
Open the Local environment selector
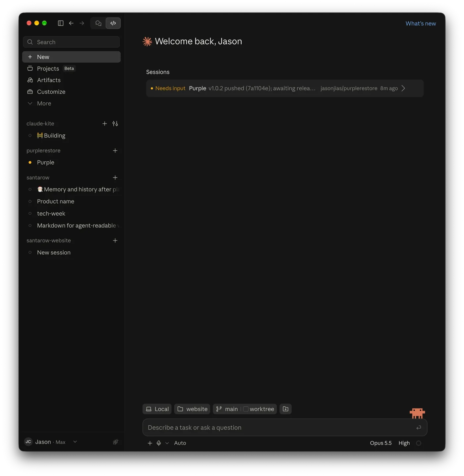click(x=157, y=409)
